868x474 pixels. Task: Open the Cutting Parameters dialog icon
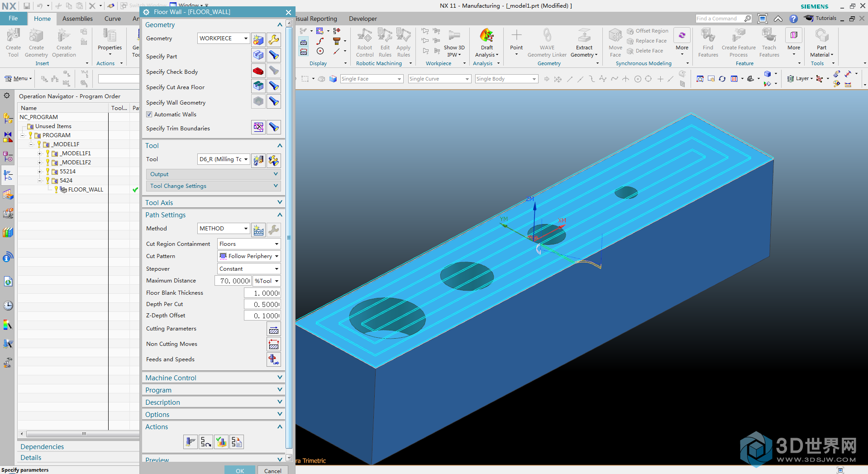274,329
